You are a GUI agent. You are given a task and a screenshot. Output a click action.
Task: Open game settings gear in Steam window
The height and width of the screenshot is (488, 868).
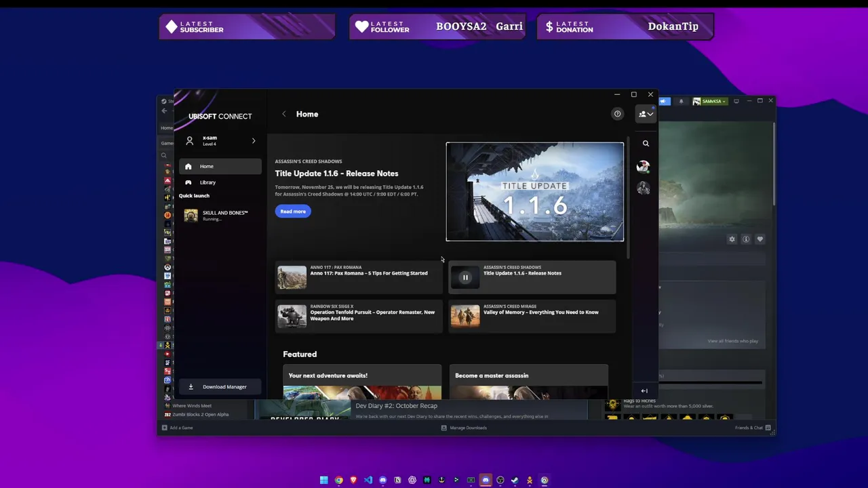[x=732, y=239]
